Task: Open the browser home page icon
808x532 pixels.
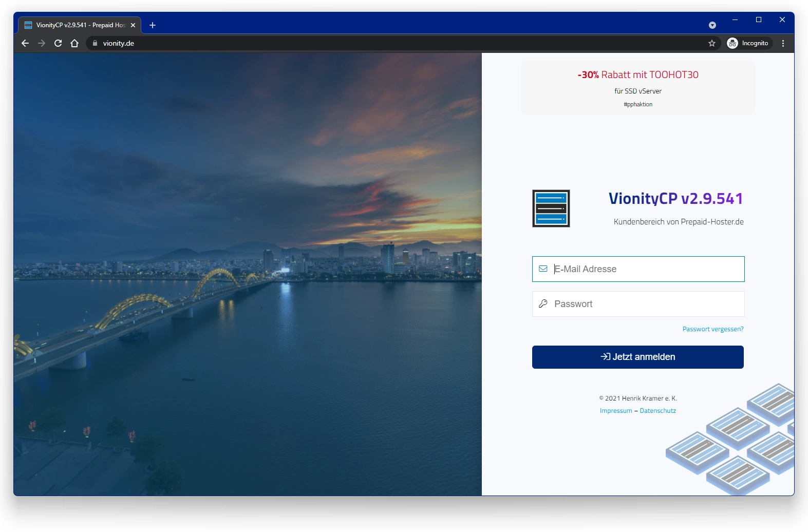Action: 74,43
